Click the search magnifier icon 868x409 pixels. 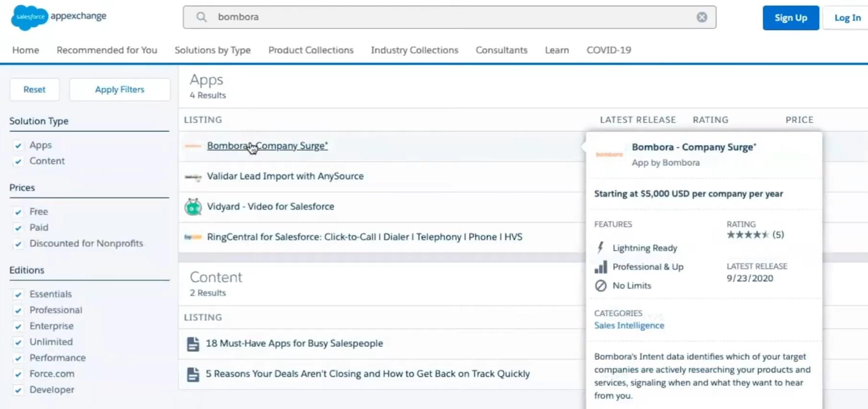point(201,17)
